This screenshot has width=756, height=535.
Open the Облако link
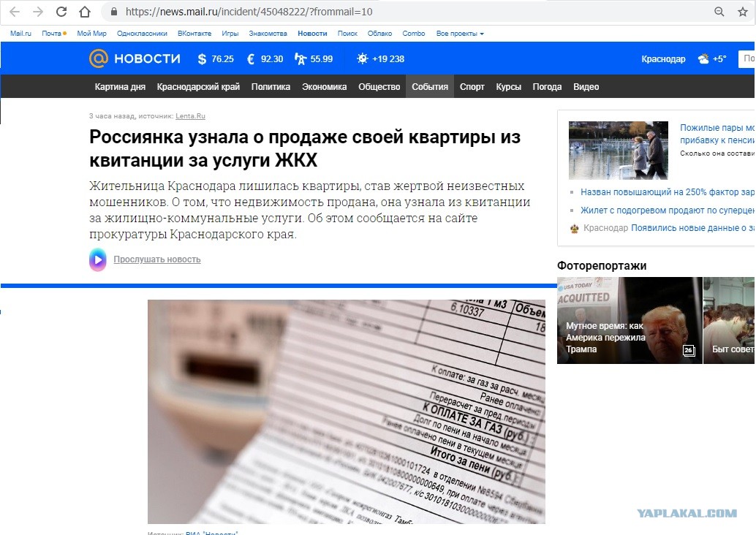pos(379,34)
